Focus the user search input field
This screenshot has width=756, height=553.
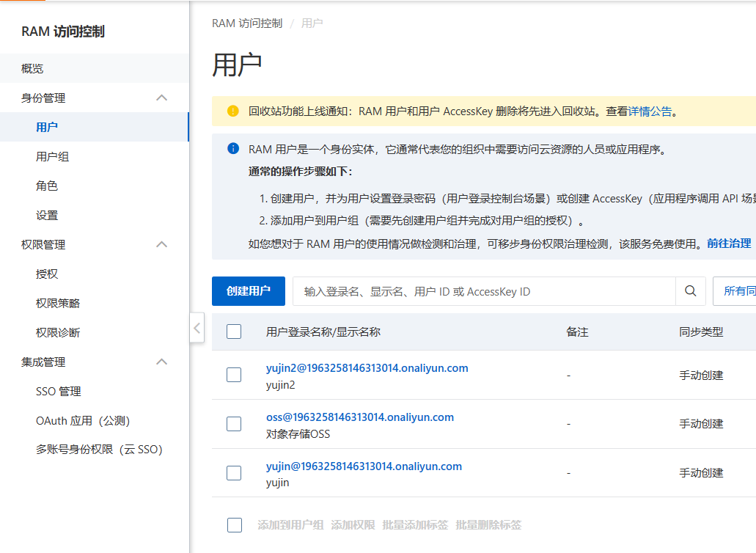484,291
